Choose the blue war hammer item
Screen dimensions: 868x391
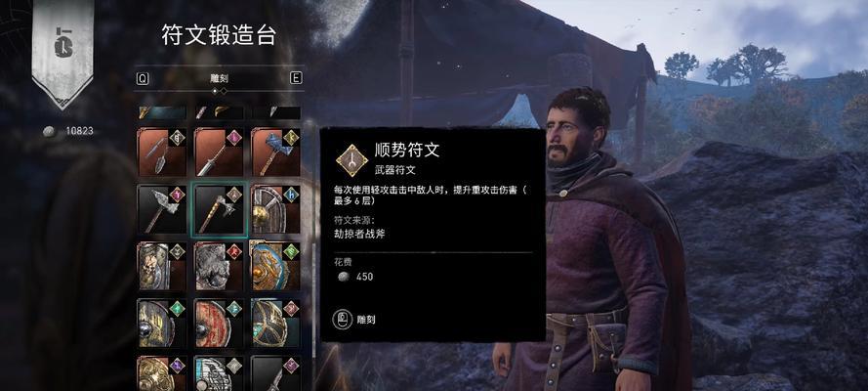click(276, 152)
